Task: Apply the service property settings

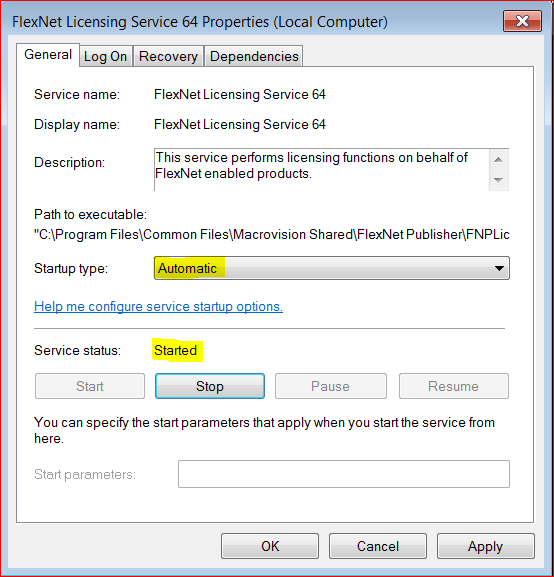Action: pos(486,546)
